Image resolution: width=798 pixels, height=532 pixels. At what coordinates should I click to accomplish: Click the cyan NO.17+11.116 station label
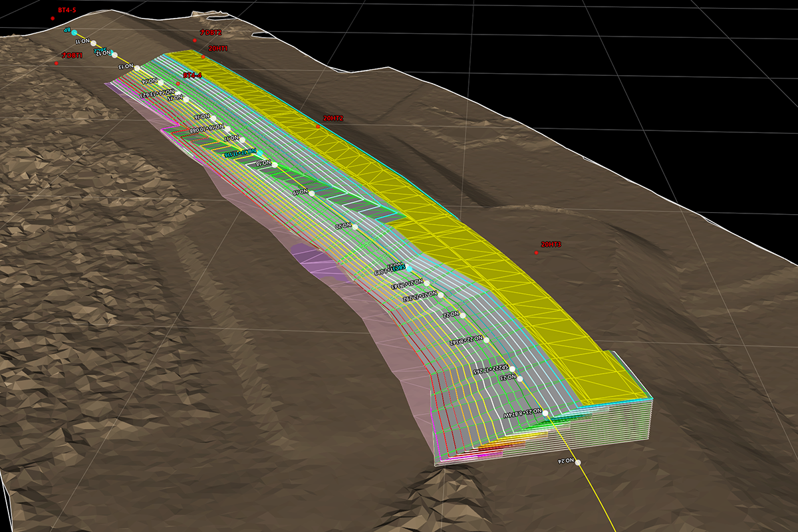239,152
